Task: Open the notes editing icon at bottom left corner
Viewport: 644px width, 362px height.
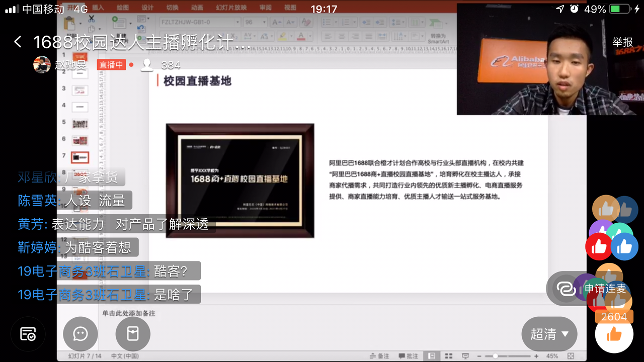Action: [x=28, y=334]
